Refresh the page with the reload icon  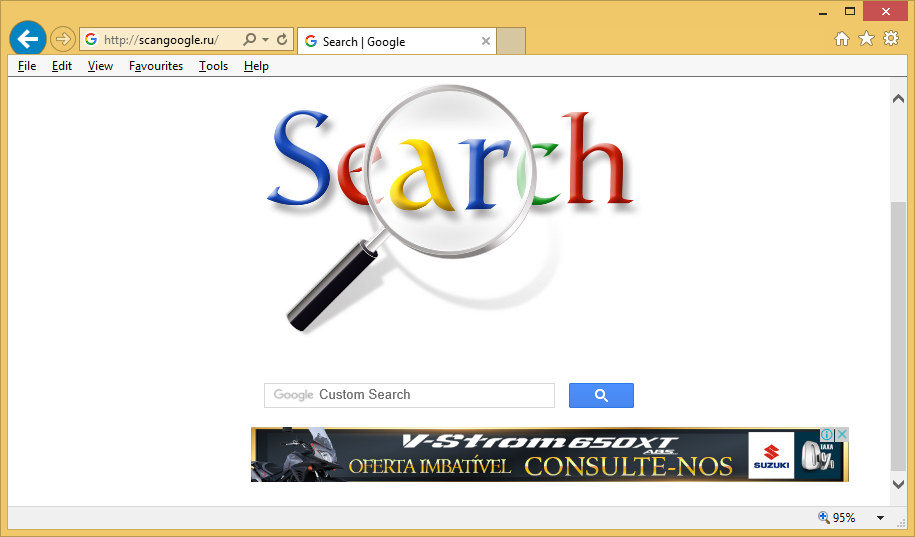tap(282, 39)
